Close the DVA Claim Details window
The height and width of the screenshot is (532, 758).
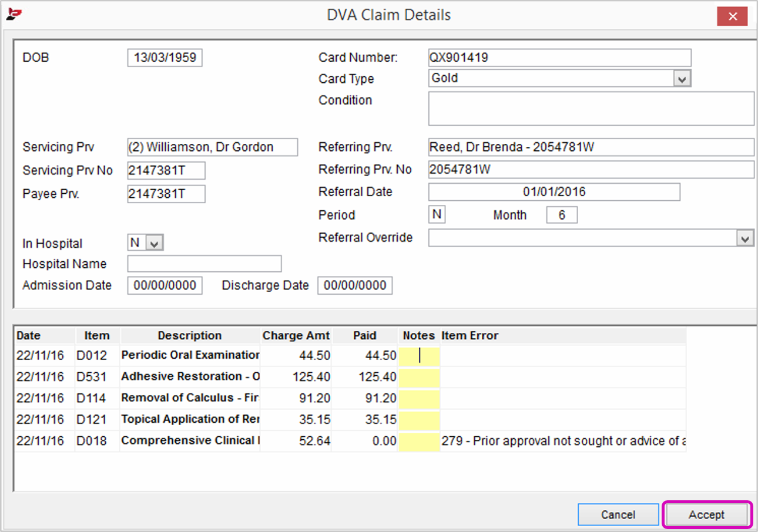coord(732,16)
